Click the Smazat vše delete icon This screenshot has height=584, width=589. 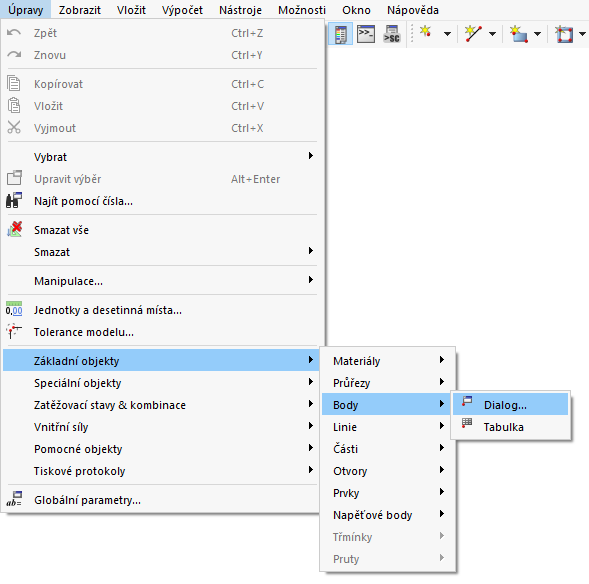click(14, 229)
